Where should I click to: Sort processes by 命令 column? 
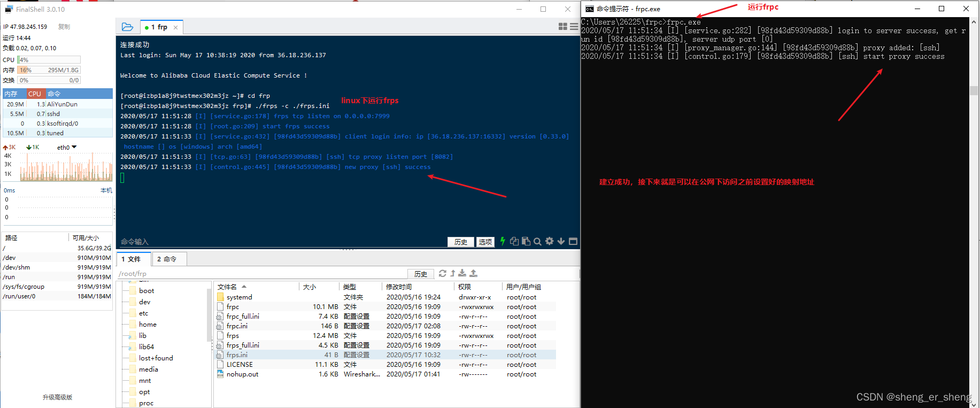pos(79,94)
